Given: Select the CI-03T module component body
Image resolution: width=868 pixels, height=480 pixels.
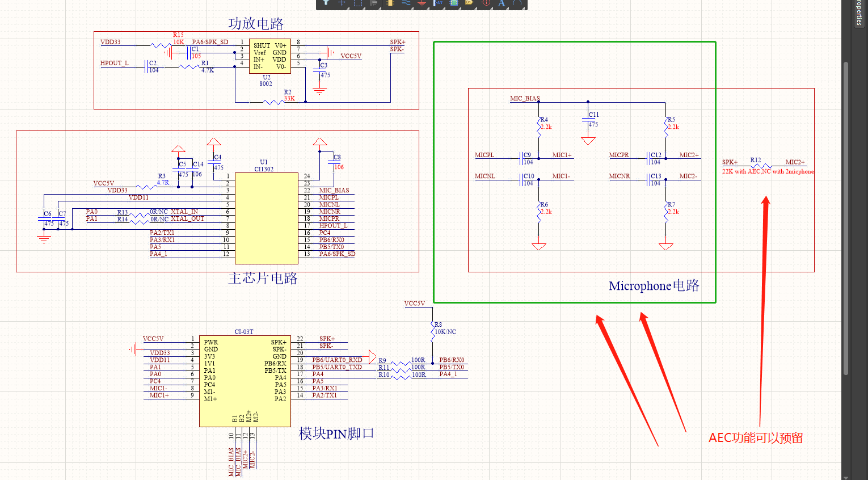Looking at the screenshot, I should point(245,380).
